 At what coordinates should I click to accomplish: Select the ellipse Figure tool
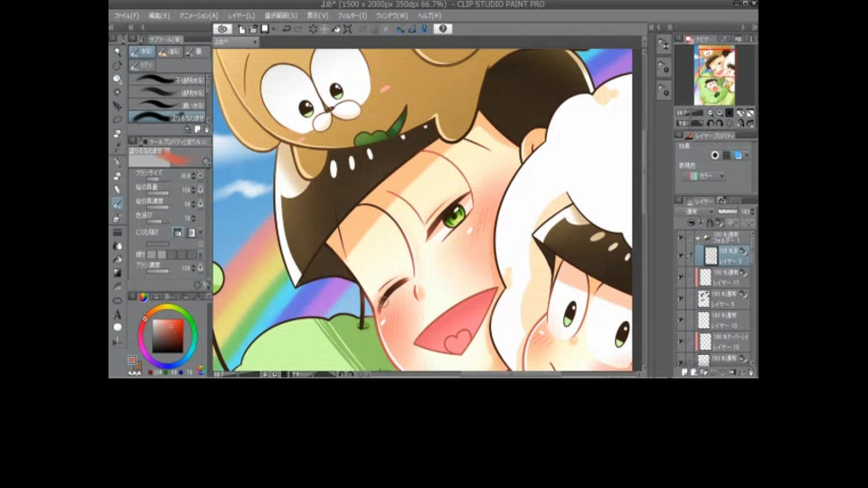[118, 300]
